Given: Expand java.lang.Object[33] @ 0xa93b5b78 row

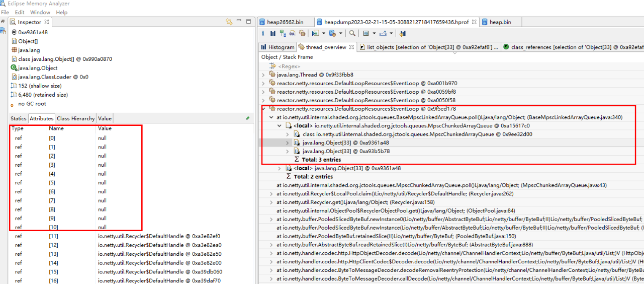Looking at the screenshot, I should tap(289, 151).
